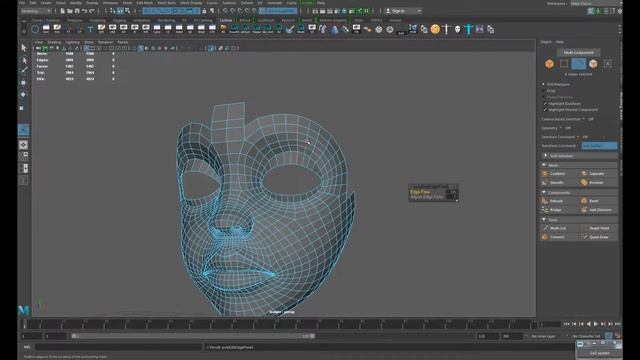
Task: Click the playback range slider bar
Action: tap(193, 336)
